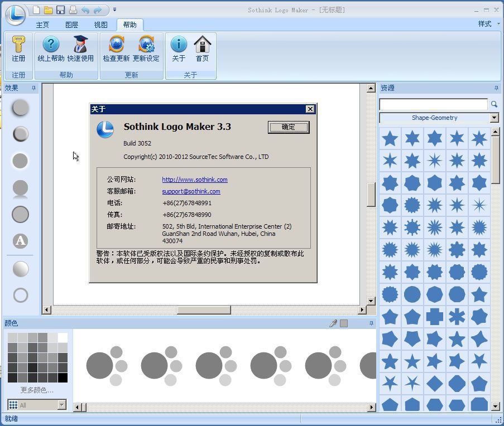Open the Style dropdown menu
This screenshot has width=504, height=426.
(488, 24)
